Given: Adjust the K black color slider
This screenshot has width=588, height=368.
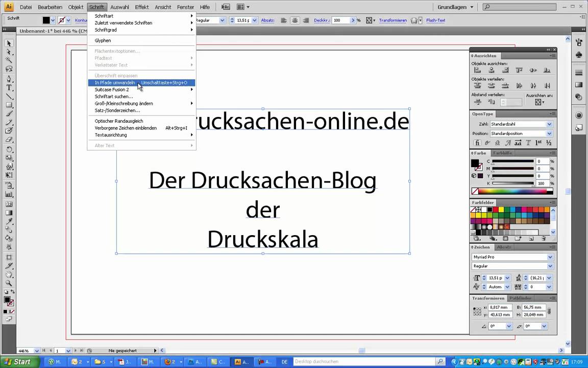Looking at the screenshot, I should pos(512,183).
